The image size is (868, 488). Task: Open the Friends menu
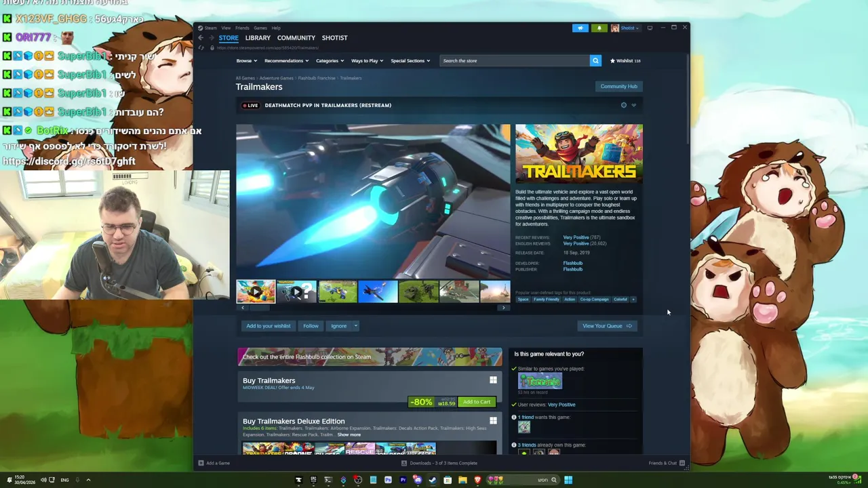click(x=242, y=28)
